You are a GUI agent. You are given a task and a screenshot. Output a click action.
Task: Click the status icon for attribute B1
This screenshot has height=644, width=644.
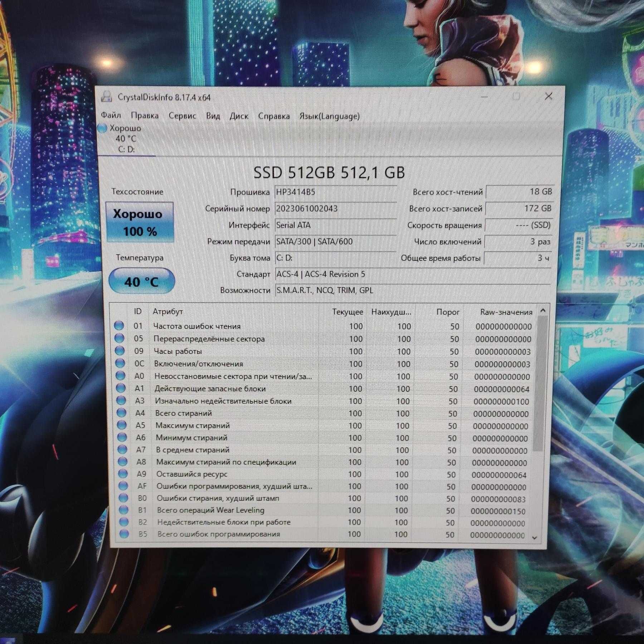(x=124, y=509)
